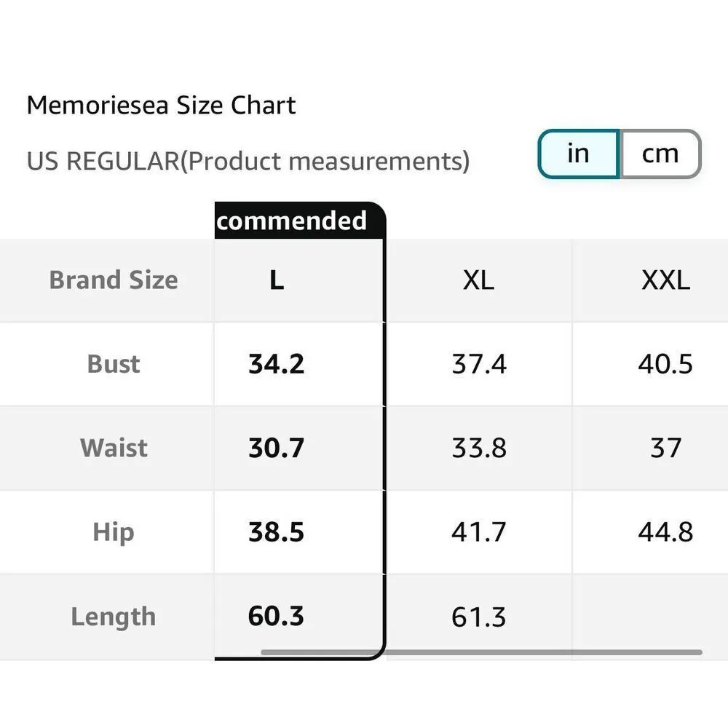Select the L size column header
Image resolution: width=728 pixels, height=728 pixels.
coord(277,280)
